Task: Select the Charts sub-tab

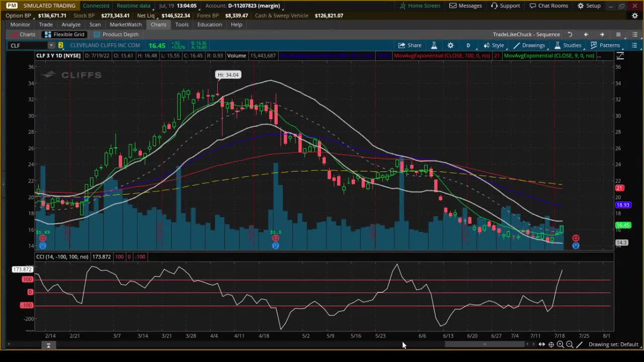Action: [23, 34]
